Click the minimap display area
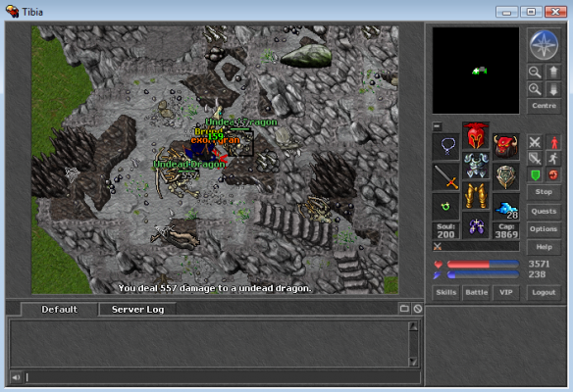This screenshot has width=573, height=392. pos(476,71)
